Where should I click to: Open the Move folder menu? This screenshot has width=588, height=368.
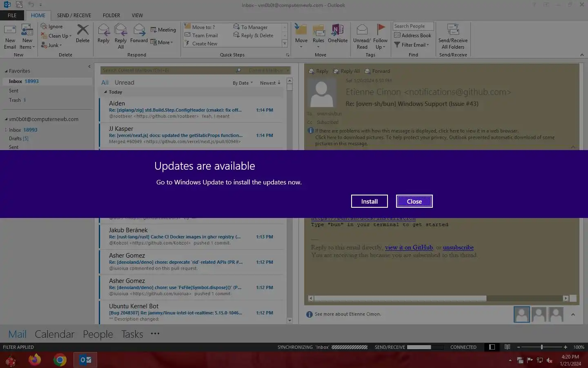(x=301, y=37)
